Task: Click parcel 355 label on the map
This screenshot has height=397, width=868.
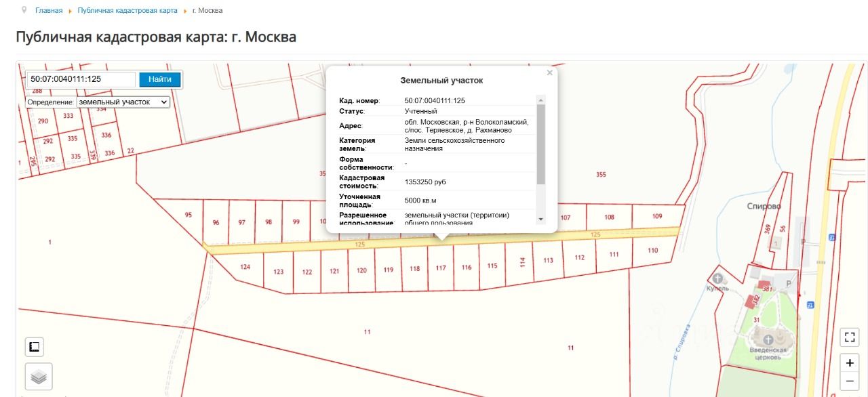Action: [x=601, y=175]
